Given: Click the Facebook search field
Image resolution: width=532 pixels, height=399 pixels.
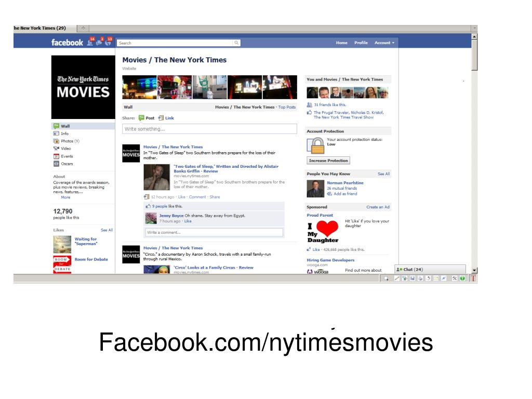Looking at the screenshot, I should [x=176, y=43].
